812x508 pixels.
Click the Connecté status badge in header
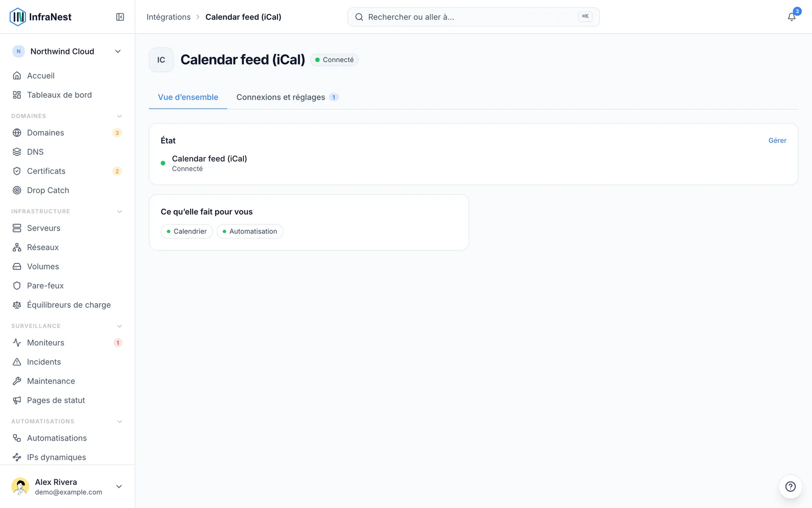pyautogui.click(x=334, y=60)
